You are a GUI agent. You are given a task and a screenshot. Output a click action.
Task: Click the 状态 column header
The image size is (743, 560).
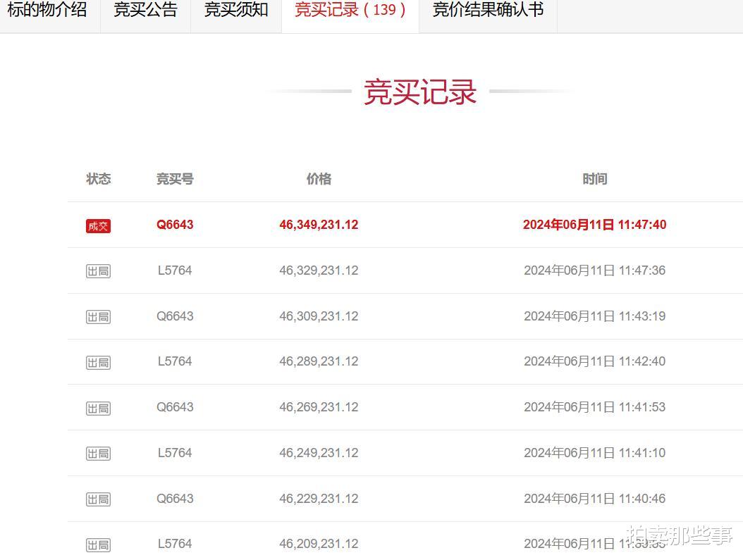click(98, 179)
